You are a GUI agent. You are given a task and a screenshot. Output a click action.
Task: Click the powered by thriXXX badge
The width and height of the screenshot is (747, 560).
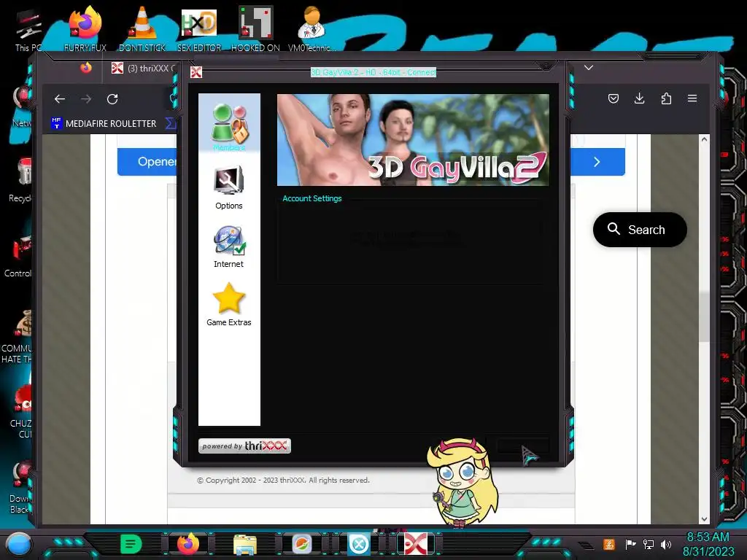click(244, 446)
